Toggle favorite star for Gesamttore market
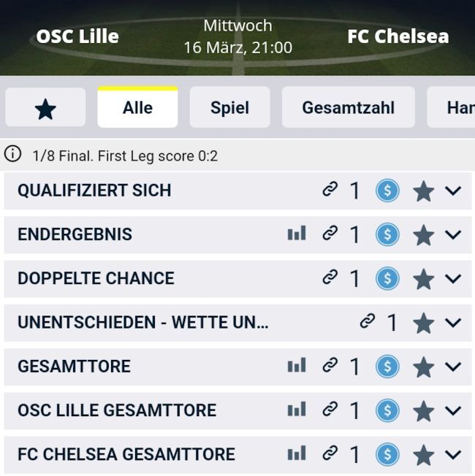 (423, 366)
